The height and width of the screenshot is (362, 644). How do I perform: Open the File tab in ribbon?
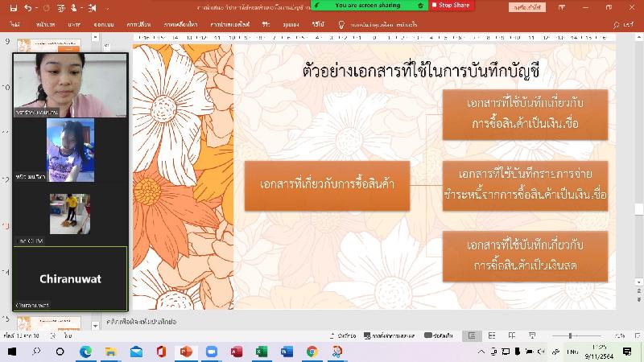[14, 24]
